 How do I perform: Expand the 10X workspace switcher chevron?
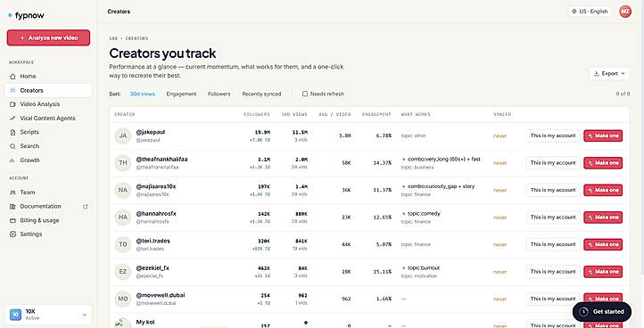[85, 315]
